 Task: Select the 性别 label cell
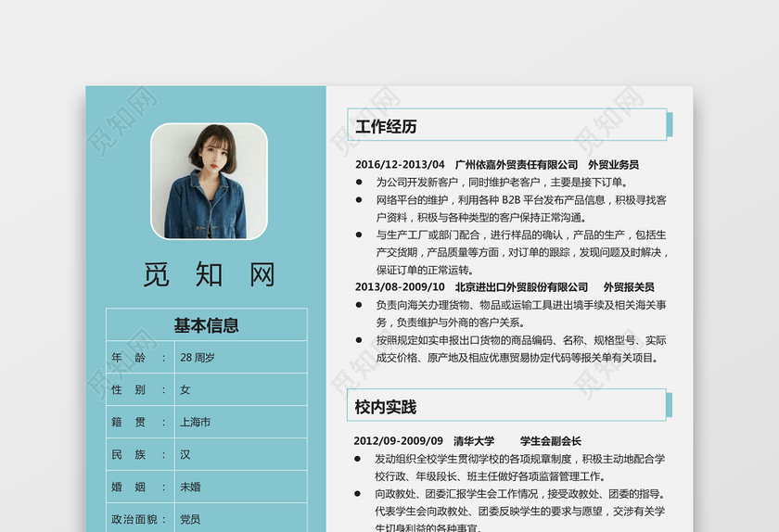140,389
